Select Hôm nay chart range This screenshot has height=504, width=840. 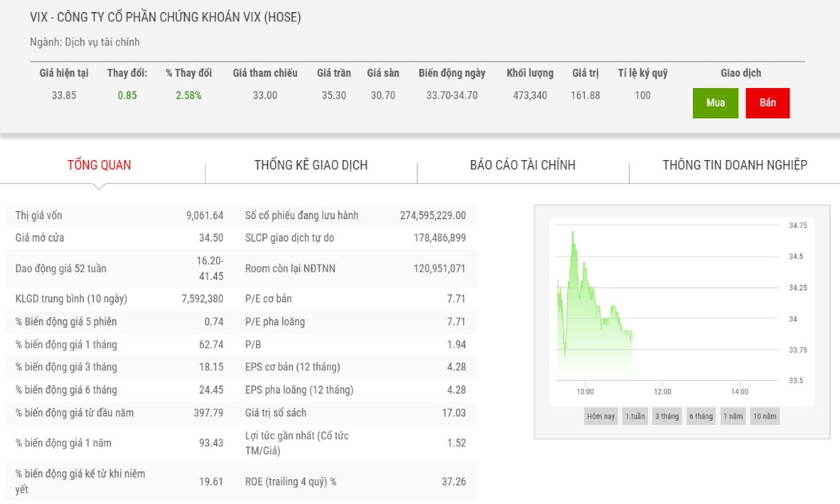point(601,416)
